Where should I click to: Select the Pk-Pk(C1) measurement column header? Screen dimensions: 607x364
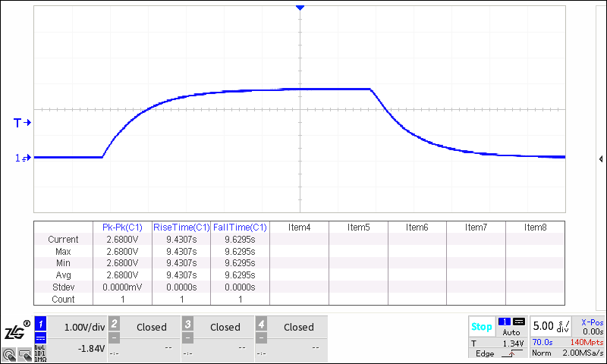pyautogui.click(x=122, y=227)
